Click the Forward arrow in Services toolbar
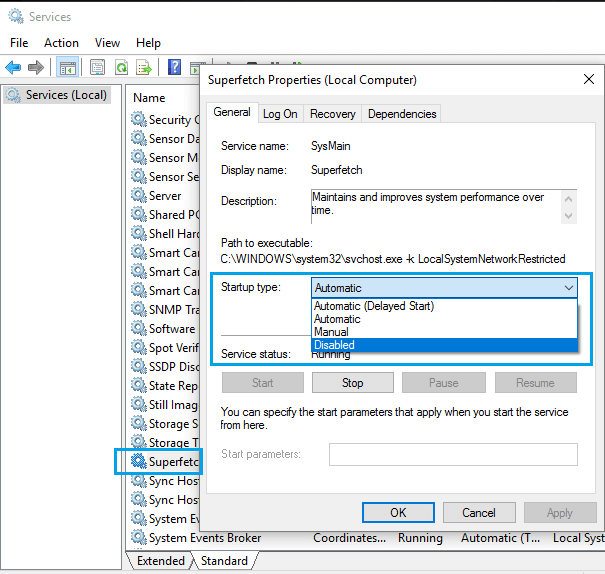Screen dimensions: 605x574 (36, 68)
